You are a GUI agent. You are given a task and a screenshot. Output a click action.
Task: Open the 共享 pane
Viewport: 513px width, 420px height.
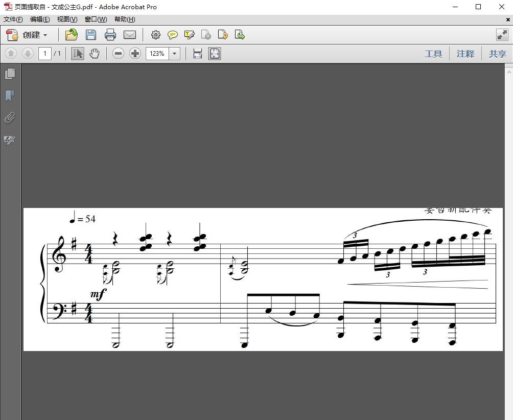point(497,53)
